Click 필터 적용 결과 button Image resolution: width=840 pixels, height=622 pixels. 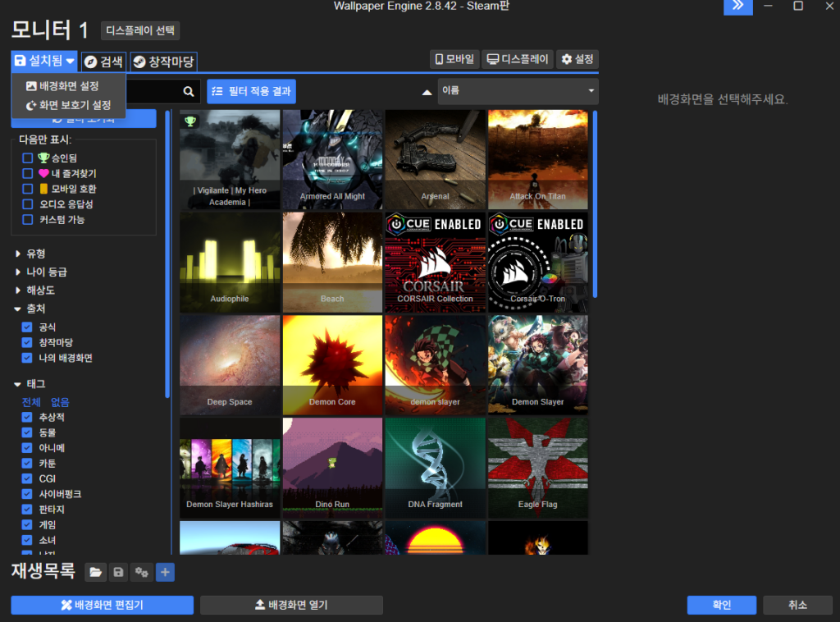251,91
